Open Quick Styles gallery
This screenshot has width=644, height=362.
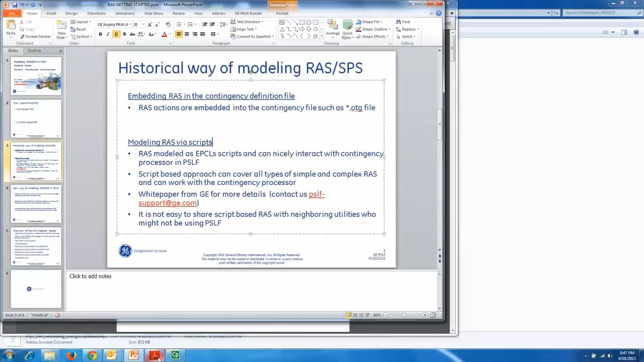click(x=348, y=30)
